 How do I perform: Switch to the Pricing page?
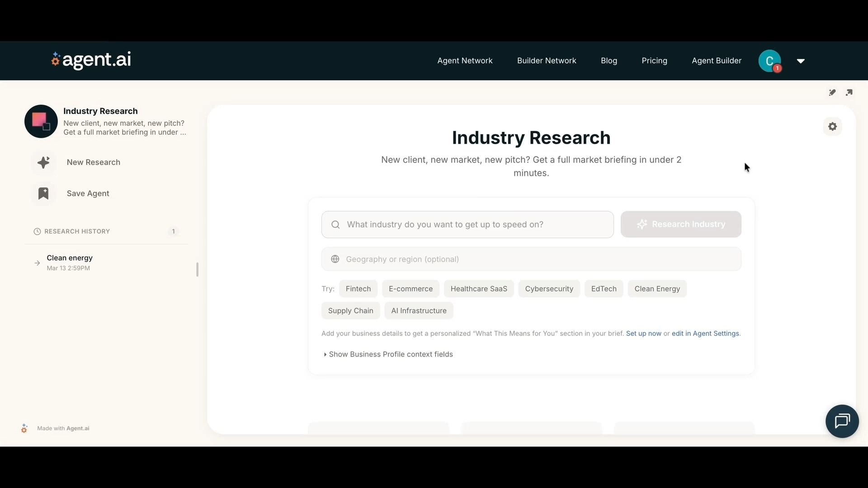coord(655,61)
